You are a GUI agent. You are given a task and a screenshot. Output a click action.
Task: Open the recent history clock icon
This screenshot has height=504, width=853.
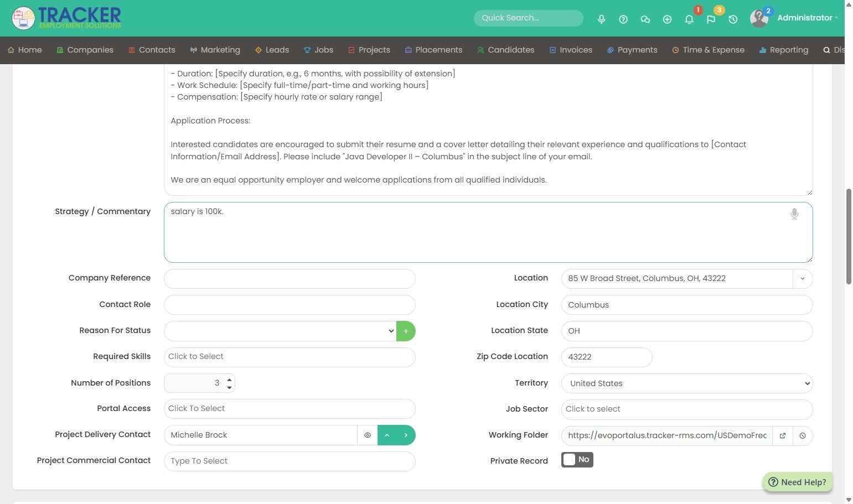pyautogui.click(x=733, y=19)
